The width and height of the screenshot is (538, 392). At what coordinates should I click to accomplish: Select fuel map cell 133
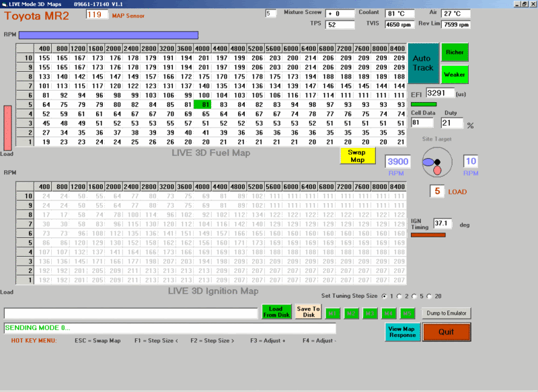click(42, 77)
